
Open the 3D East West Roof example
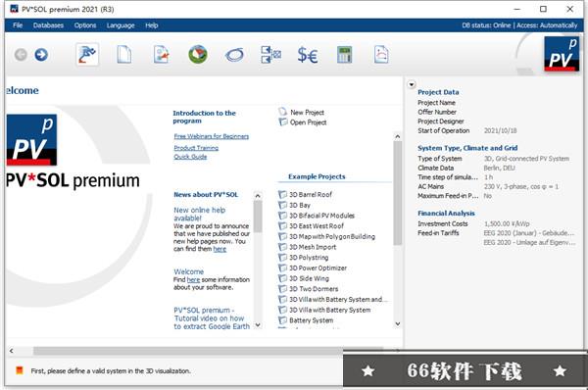[x=317, y=225]
